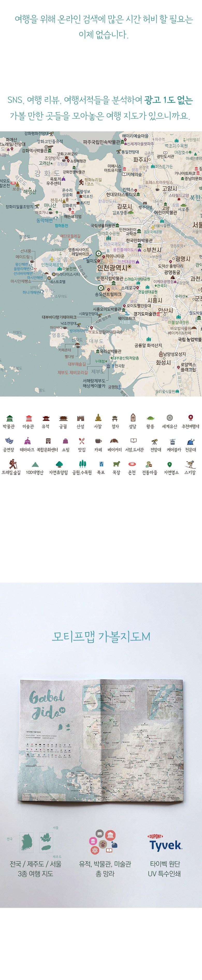Viewport: 202px width, 980px height.
Task: Click the 궁궐 palace legend icon
Action: click(x=63, y=418)
